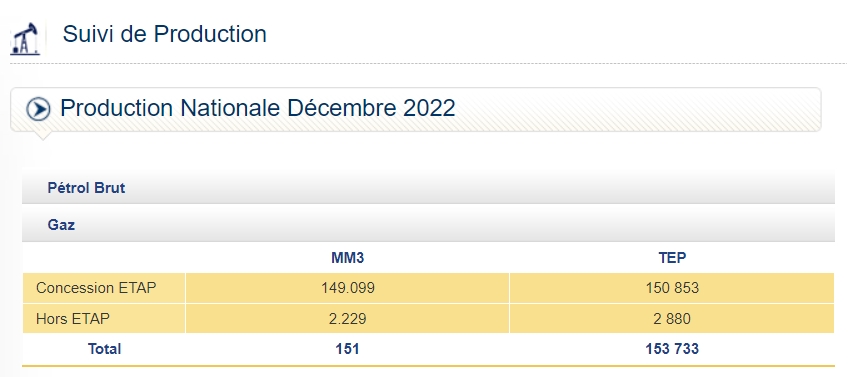Select the total MM3 value 151
This screenshot has height=377, width=856.
(347, 349)
